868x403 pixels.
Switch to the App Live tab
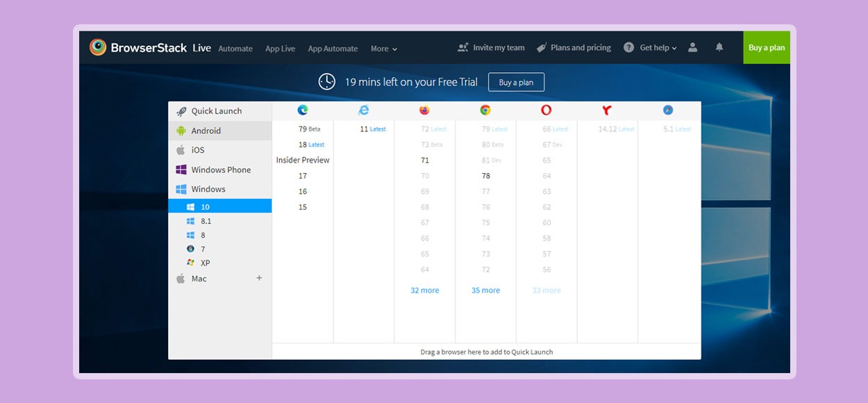(x=280, y=49)
